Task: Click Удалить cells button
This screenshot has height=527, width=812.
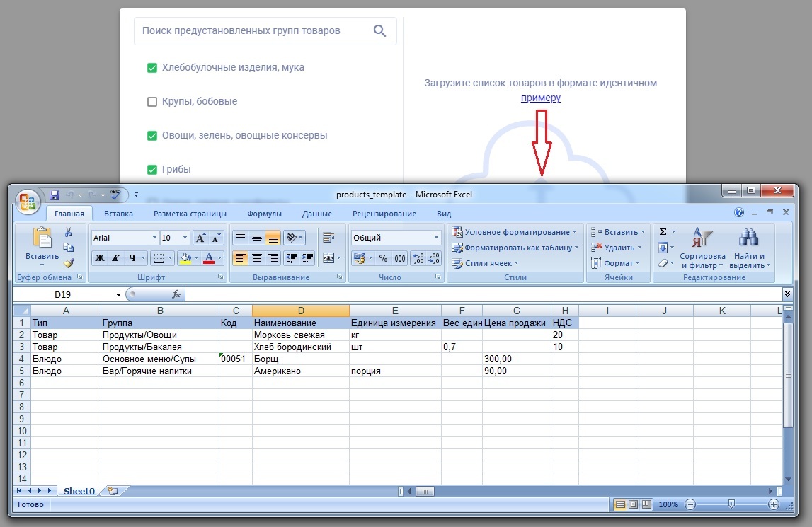Action: (x=616, y=248)
